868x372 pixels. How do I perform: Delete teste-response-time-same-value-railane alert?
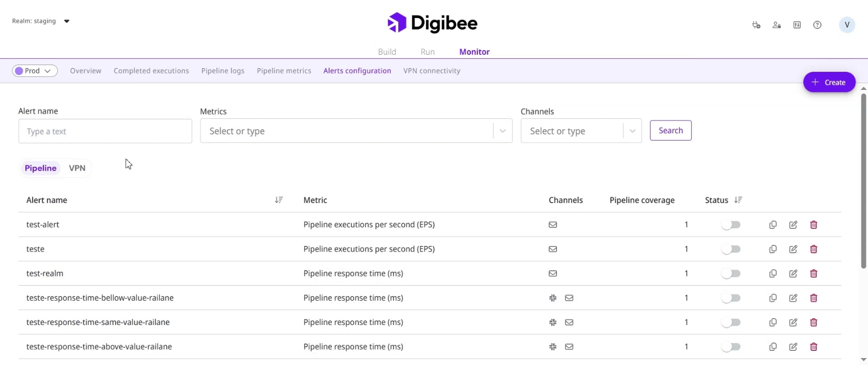(814, 322)
